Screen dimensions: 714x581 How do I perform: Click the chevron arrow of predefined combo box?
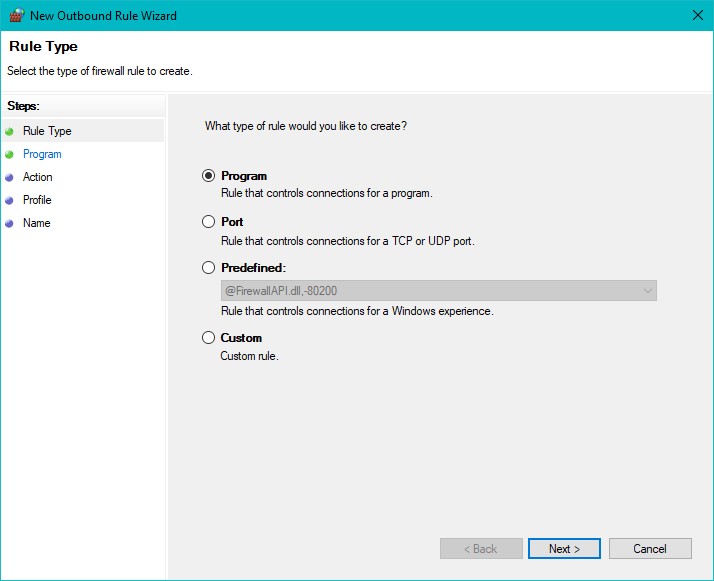(x=648, y=290)
